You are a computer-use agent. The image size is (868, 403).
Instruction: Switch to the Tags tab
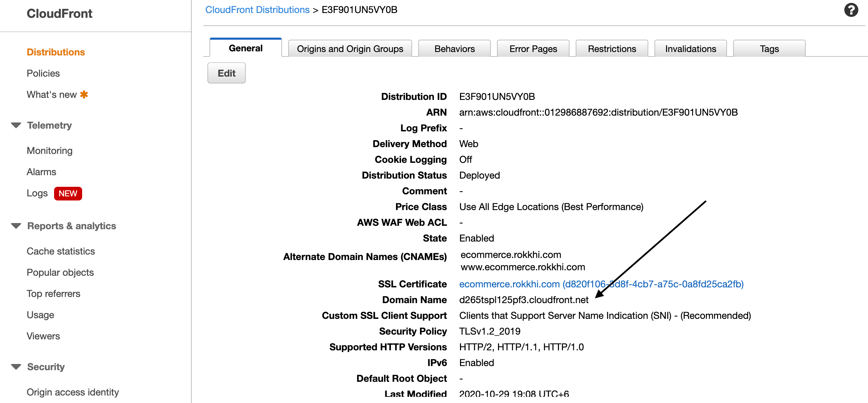(x=769, y=49)
